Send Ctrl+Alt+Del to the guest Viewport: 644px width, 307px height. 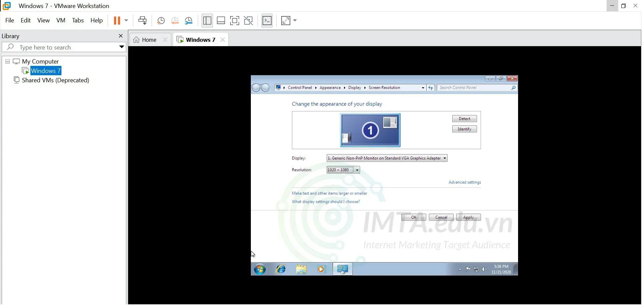143,20
